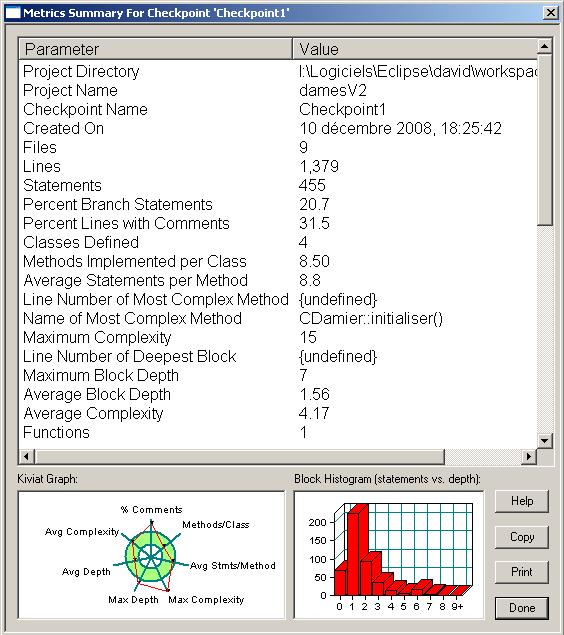Viewport: 564px width, 635px height.
Task: Copy the metrics summary with Copy button
Action: point(521,537)
